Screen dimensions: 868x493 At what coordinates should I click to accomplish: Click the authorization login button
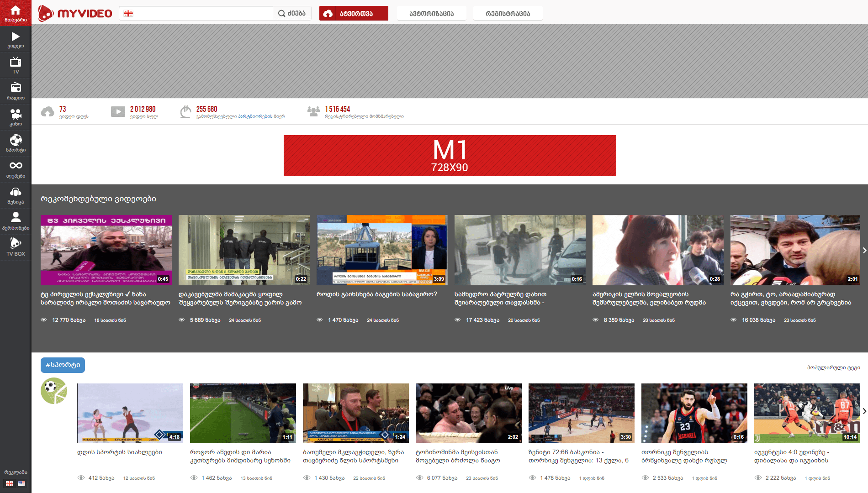pyautogui.click(x=431, y=13)
